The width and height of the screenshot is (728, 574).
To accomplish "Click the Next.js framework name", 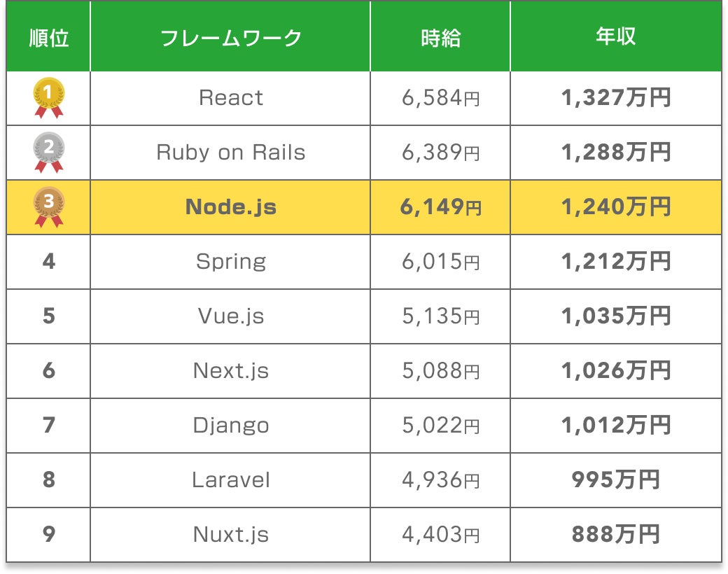I will point(231,371).
